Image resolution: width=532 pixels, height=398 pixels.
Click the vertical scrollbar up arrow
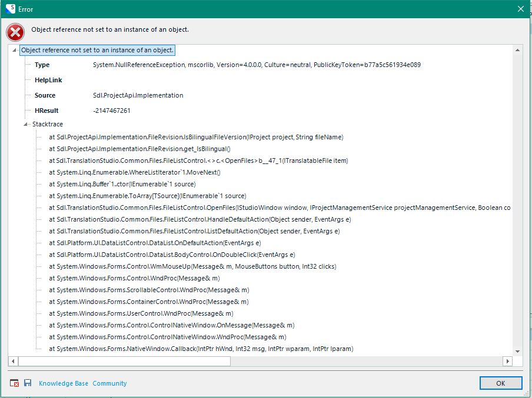[x=517, y=50]
